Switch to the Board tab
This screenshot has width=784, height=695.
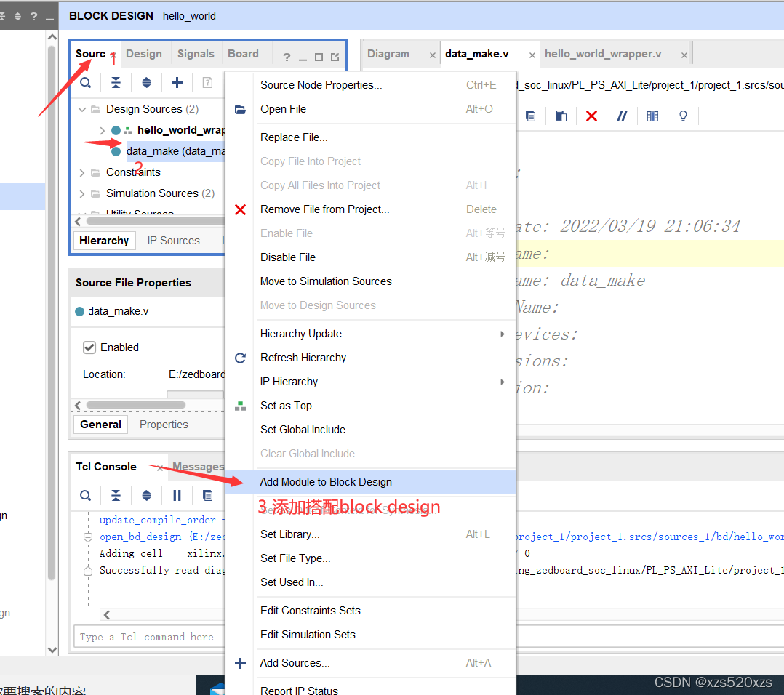pyautogui.click(x=244, y=54)
